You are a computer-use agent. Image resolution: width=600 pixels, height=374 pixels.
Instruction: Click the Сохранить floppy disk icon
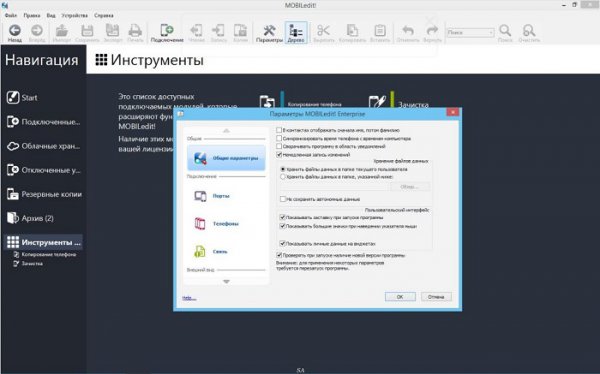click(x=87, y=33)
